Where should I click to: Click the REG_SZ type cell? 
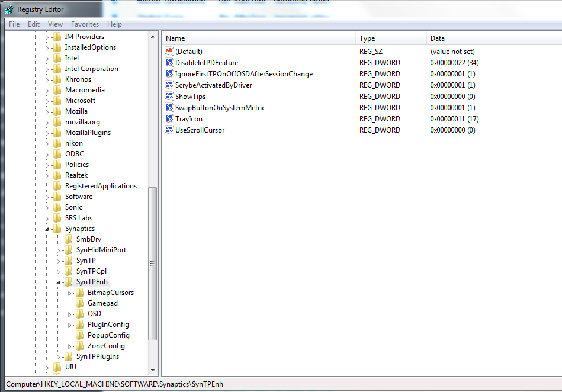[x=371, y=52]
